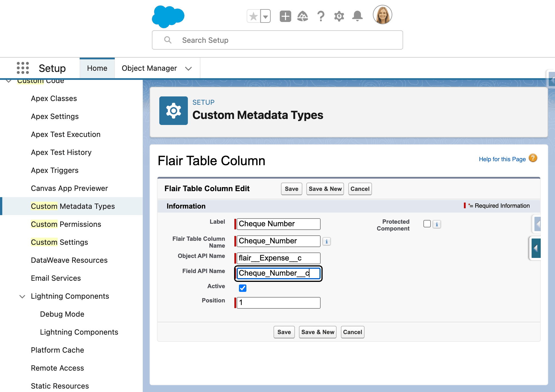Click the favorites star icon

(253, 16)
